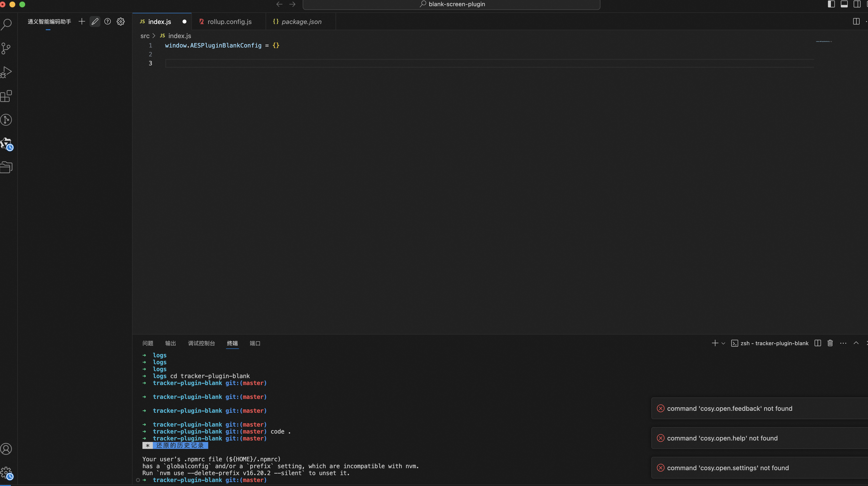Click 'cosy.open.help' not found notification
The width and height of the screenshot is (868, 486).
(759, 438)
